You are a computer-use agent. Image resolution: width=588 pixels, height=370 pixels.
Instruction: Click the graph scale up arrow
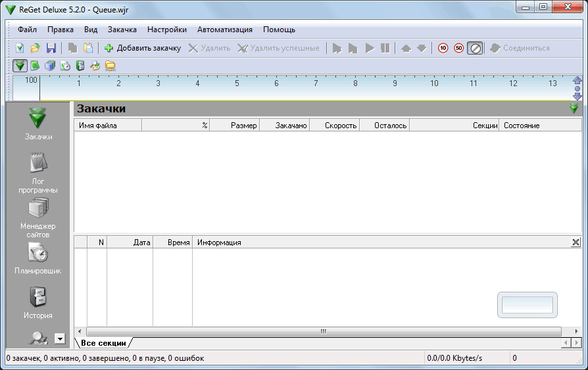pos(577,80)
